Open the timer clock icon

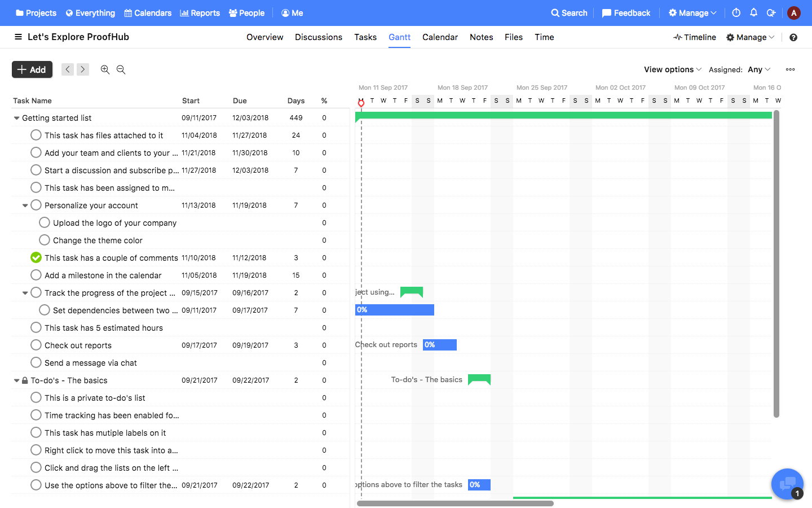736,13
